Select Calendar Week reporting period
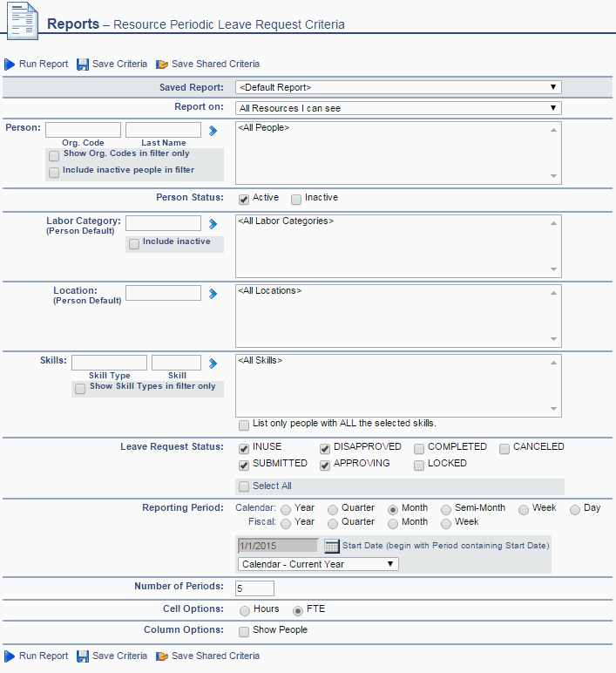This screenshot has width=616, height=673. [x=524, y=510]
